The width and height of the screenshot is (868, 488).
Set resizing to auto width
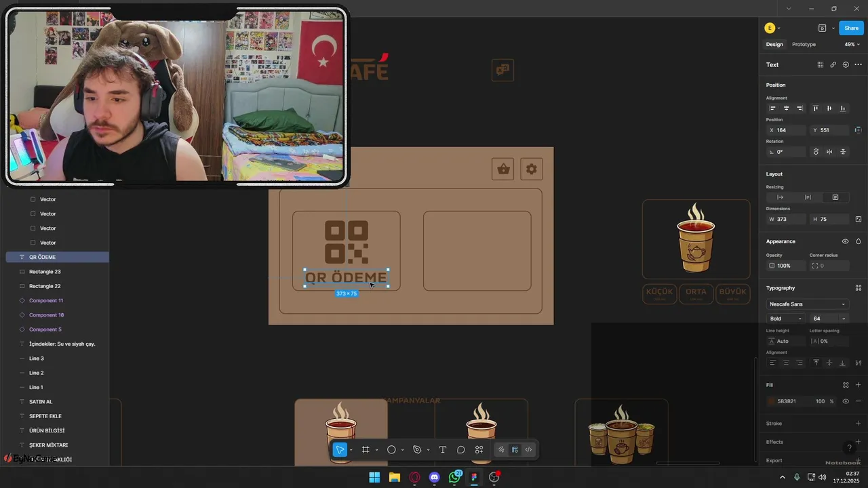coord(780,197)
